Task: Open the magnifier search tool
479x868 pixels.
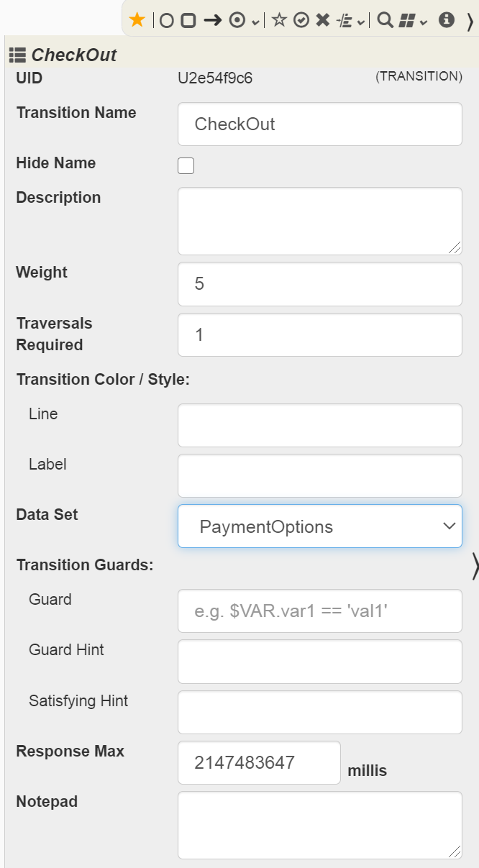Action: pos(385,21)
